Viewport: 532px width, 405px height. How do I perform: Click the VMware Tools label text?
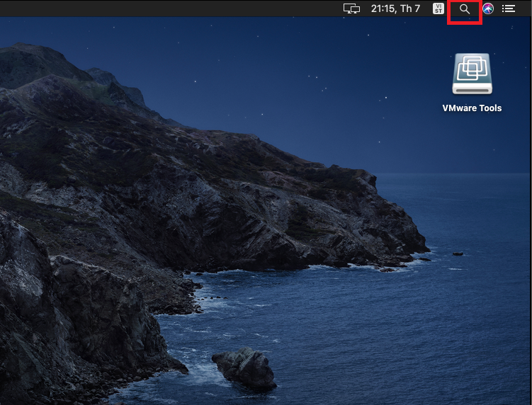472,108
